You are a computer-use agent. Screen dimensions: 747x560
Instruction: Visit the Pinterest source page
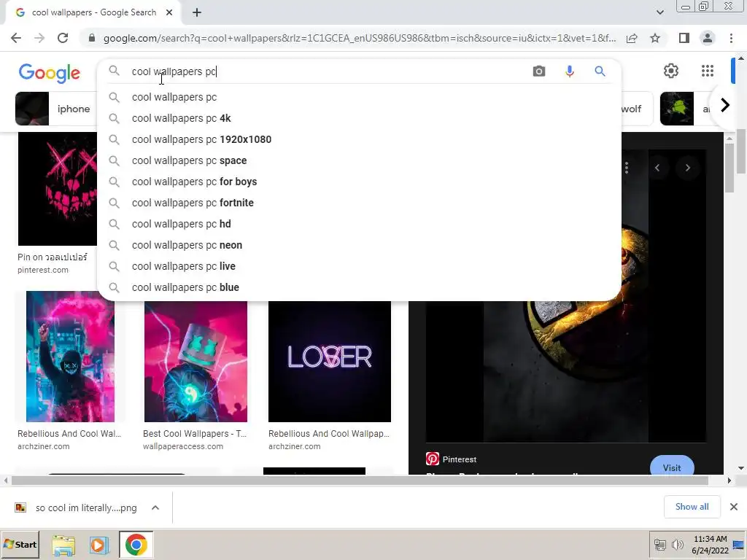672,467
